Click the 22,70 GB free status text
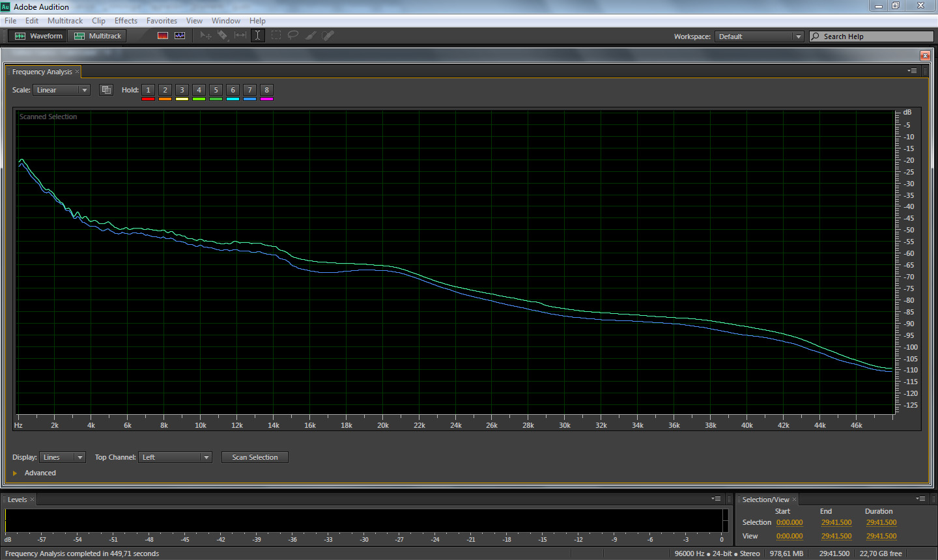The width and height of the screenshot is (938, 560). pyautogui.click(x=881, y=553)
